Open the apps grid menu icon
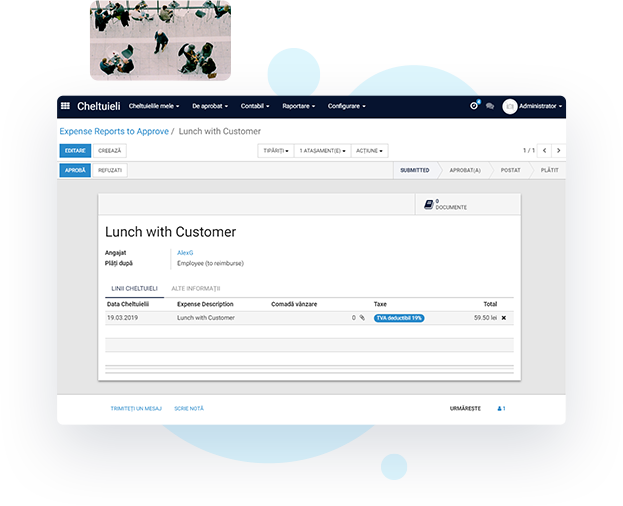 66,106
